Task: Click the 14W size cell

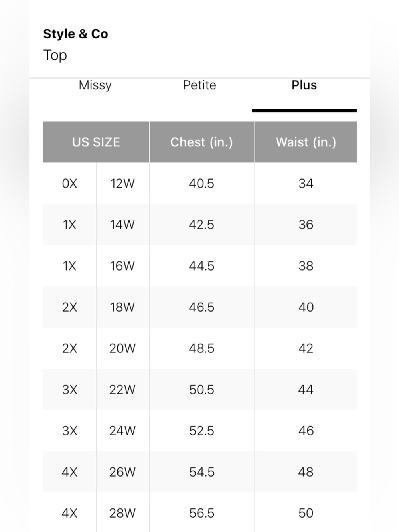Action: pyautogui.click(x=122, y=225)
